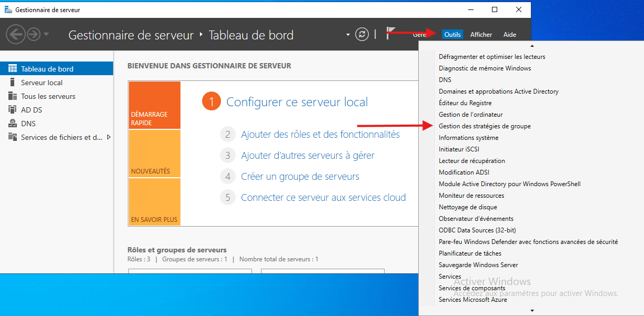Choose Services in the Outils menu
This screenshot has width=644, height=316.
(450, 277)
